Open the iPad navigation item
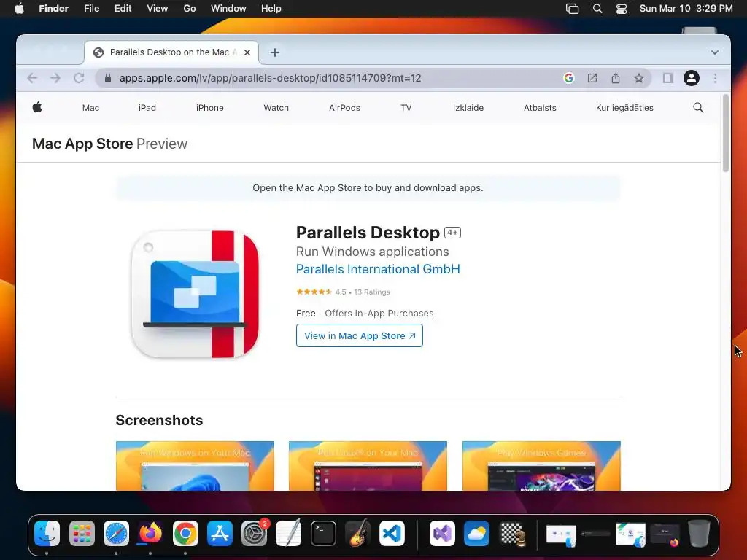 click(147, 108)
